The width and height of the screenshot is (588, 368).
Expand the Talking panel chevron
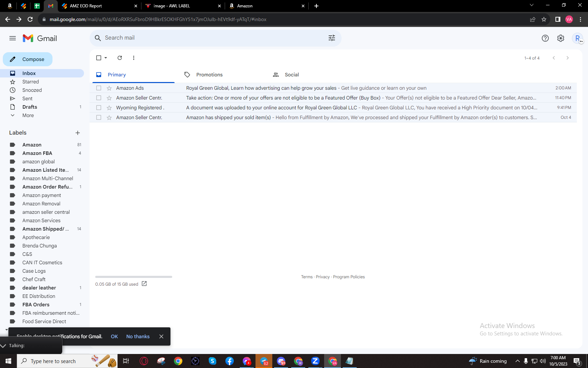[3, 346]
